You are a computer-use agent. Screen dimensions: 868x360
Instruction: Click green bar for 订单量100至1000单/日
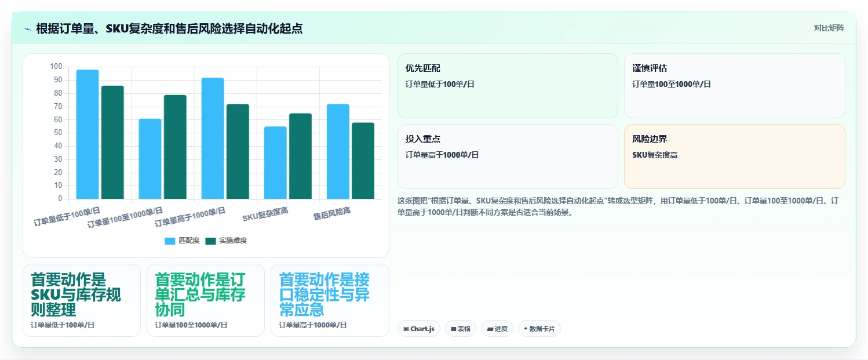coord(175,147)
